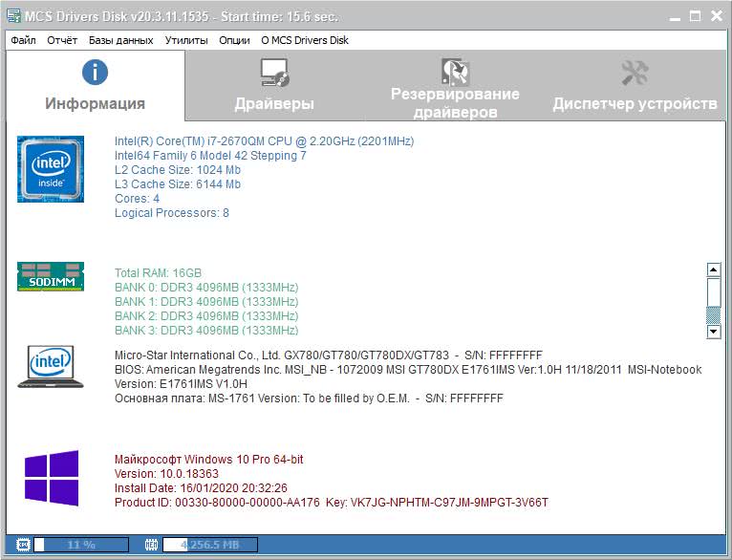The height and width of the screenshot is (560, 732).
Task: Click the wrench and screwdriver tools icon
Action: click(x=635, y=73)
